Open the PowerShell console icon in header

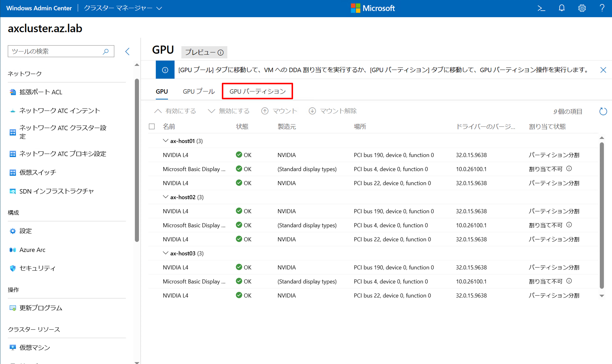[x=541, y=8]
